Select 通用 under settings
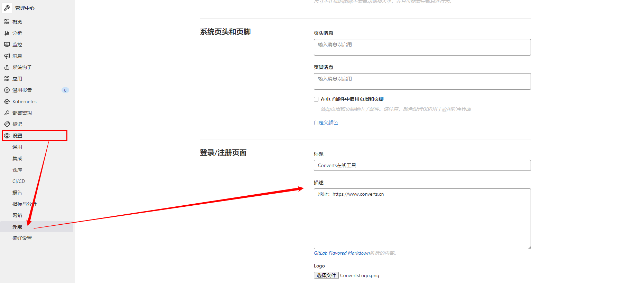The image size is (644, 283). click(17, 147)
